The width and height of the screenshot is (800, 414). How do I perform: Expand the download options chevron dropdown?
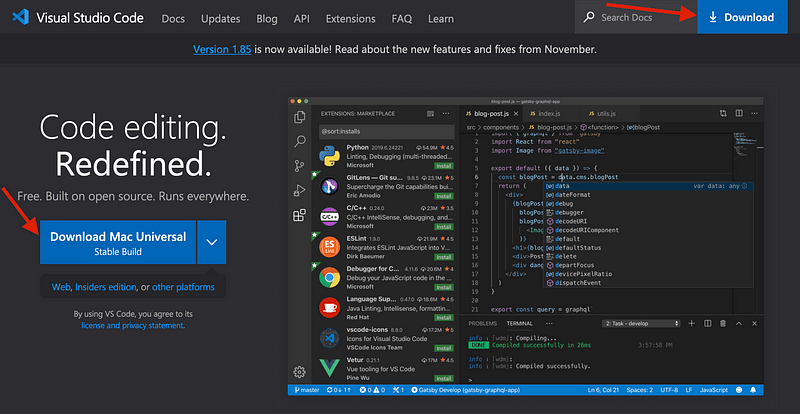212,242
